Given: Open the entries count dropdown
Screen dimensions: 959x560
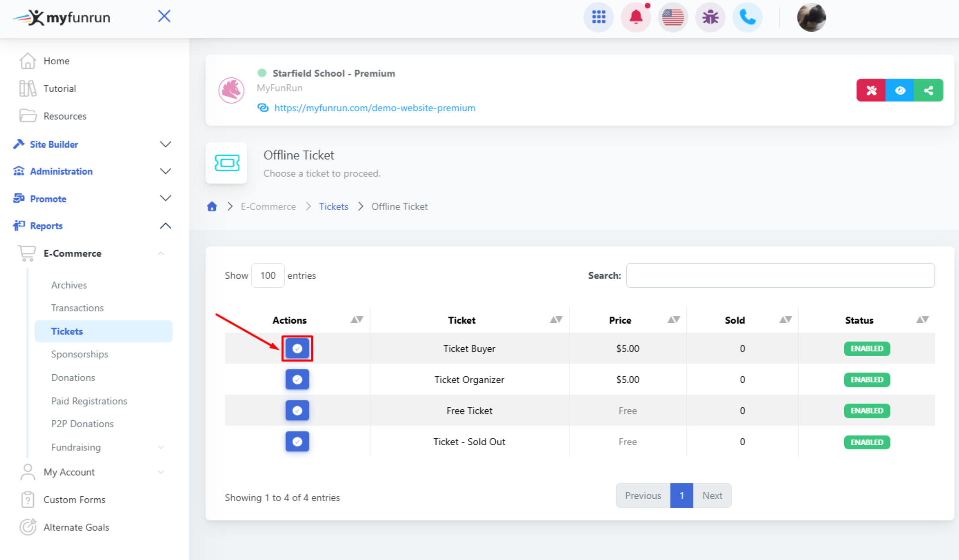Looking at the screenshot, I should 268,276.
